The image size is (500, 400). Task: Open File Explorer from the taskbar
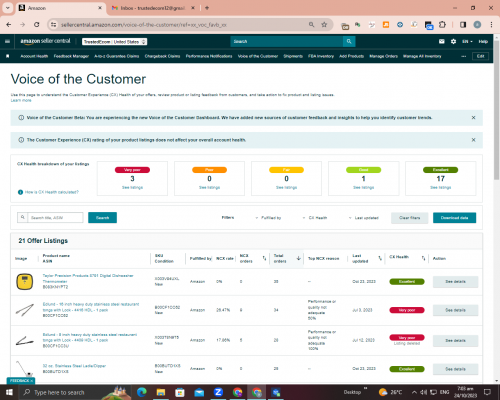coord(161,392)
